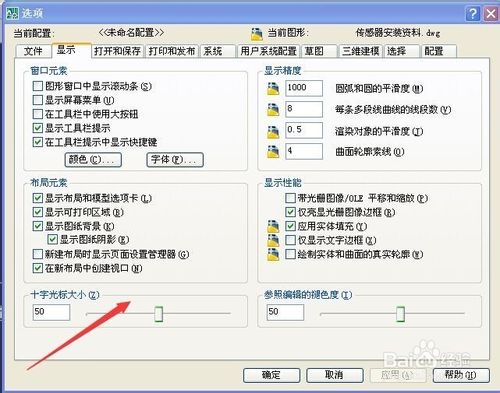Enable 显示屏幕菜单 checkbox
Screen dimensions: 500x393
[x=38, y=100]
